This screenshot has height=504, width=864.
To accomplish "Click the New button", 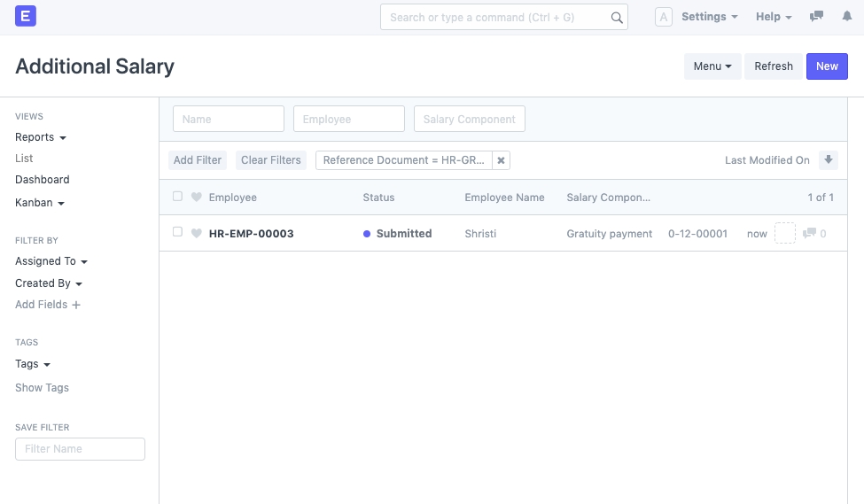I will 827,66.
